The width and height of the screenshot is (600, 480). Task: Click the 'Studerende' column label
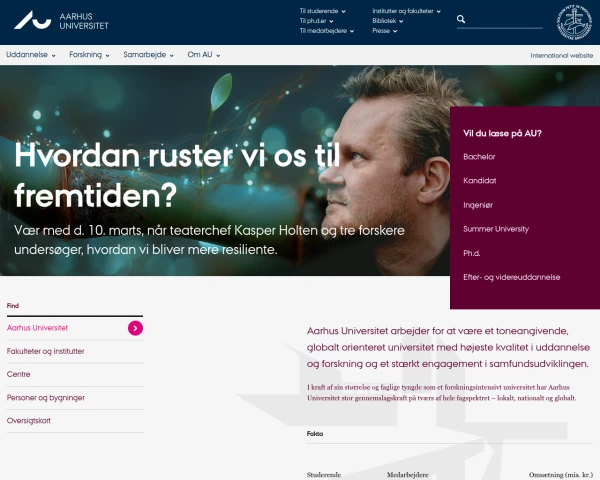coord(324,475)
